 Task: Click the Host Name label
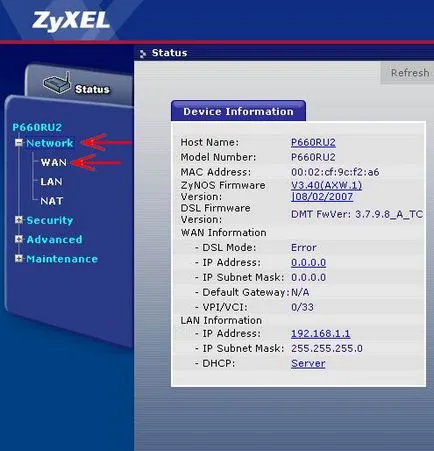click(x=210, y=142)
